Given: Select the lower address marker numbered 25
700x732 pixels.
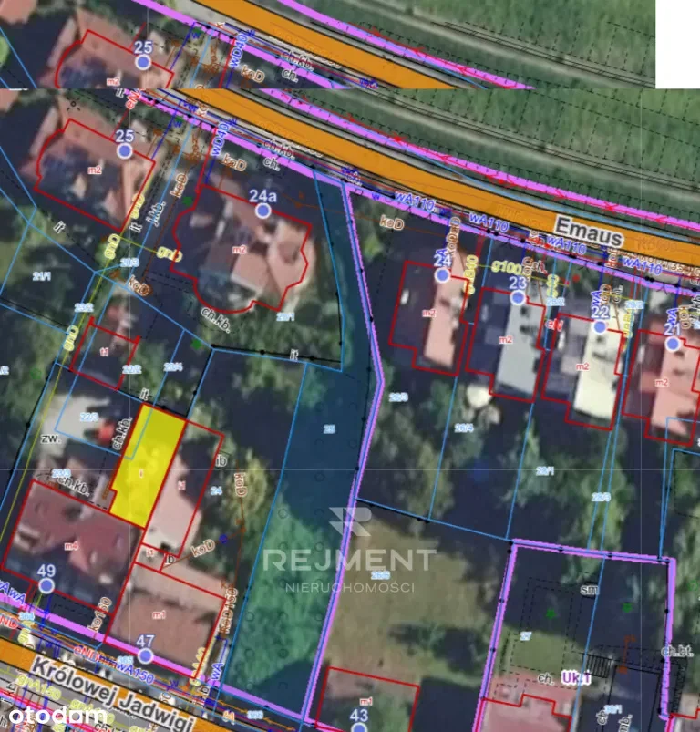Looking at the screenshot, I should [x=126, y=150].
